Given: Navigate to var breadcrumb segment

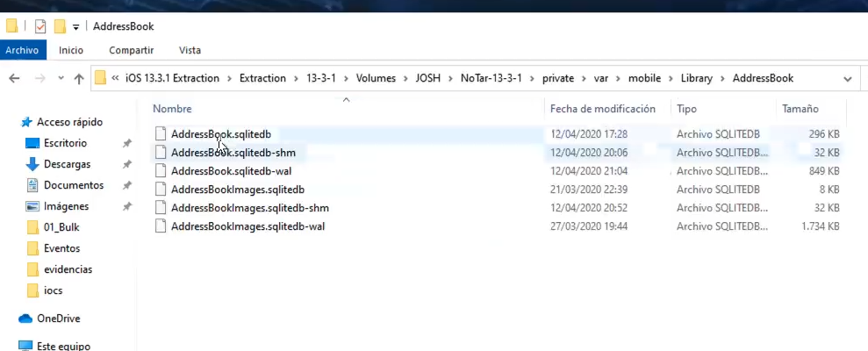Looking at the screenshot, I should 601,78.
